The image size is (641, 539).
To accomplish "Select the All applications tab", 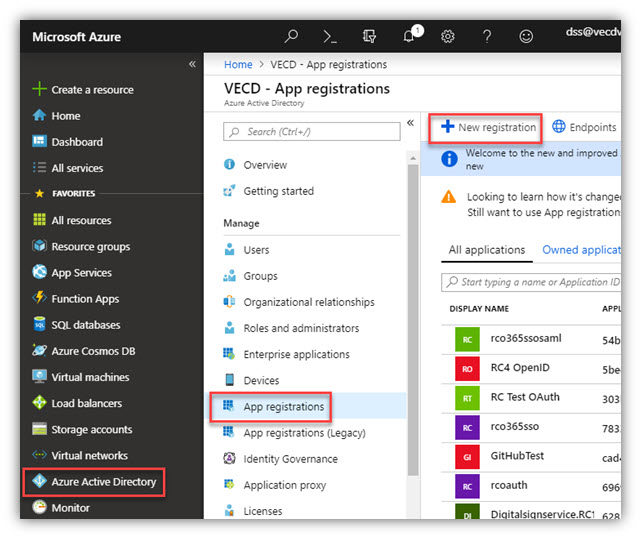I will 486,250.
